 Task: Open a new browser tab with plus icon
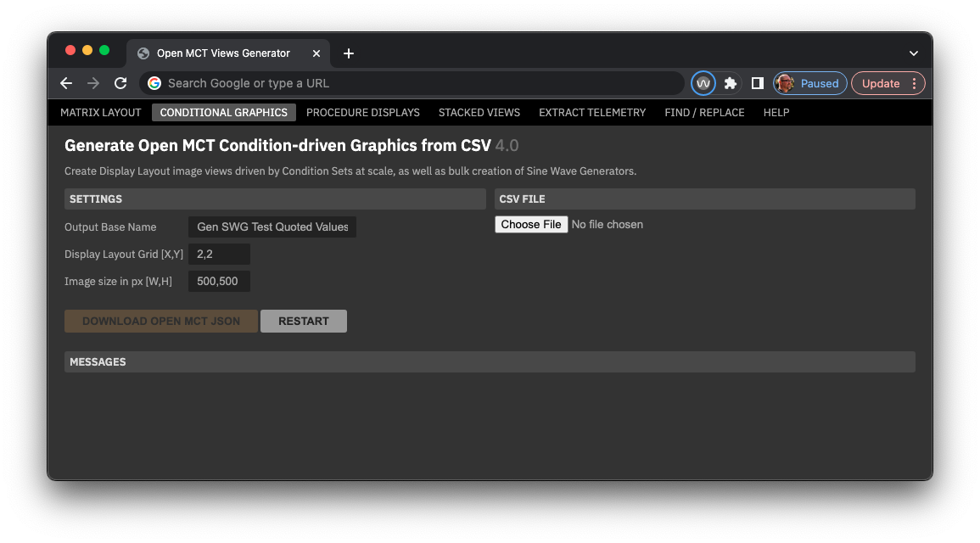pyautogui.click(x=349, y=53)
